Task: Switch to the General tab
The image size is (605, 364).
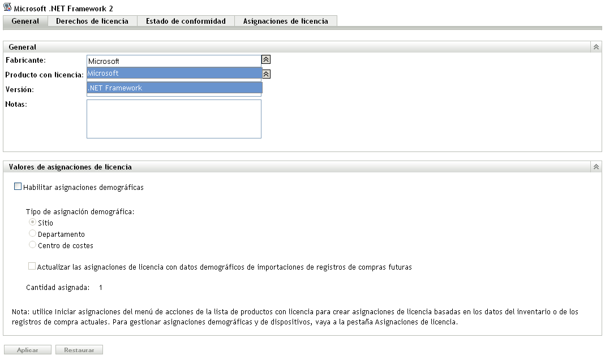Action: (25, 21)
